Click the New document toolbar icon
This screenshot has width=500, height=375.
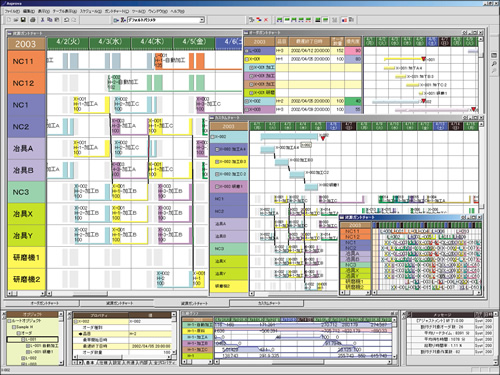pyautogui.click(x=9, y=20)
